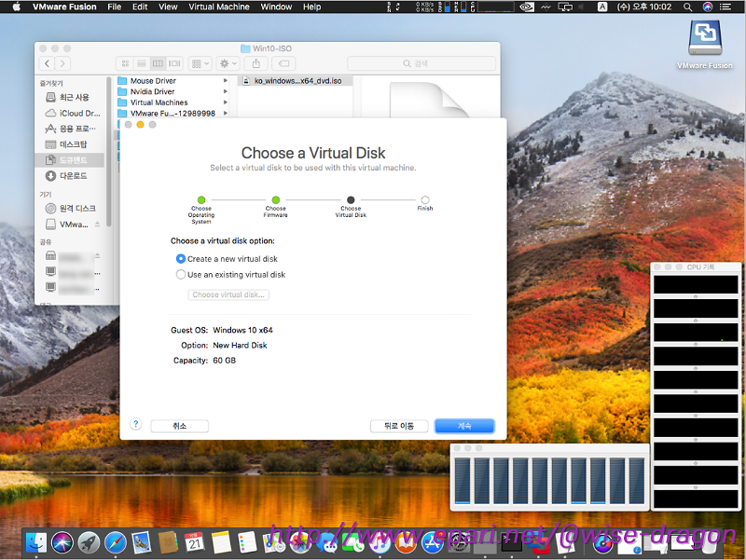Viewport: 746px width, 560px height.
Task: Click the blue 계속 continue button
Action: 464,426
